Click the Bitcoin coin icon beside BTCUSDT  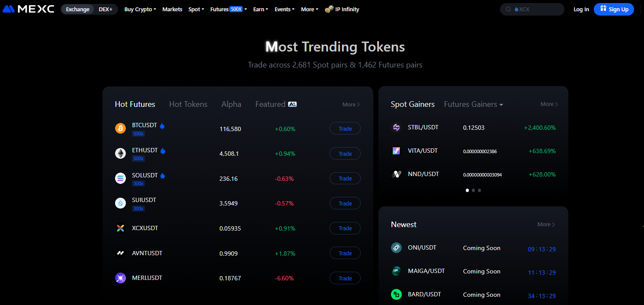(120, 128)
